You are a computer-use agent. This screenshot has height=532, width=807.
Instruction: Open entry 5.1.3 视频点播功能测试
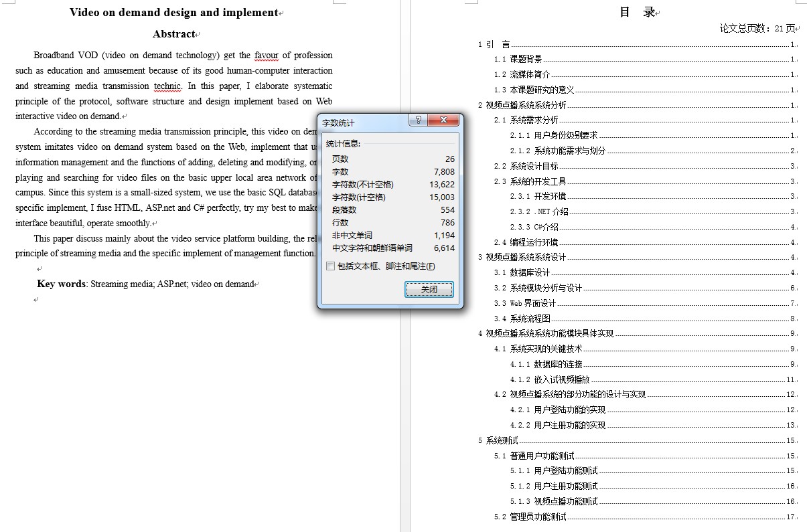point(653,501)
